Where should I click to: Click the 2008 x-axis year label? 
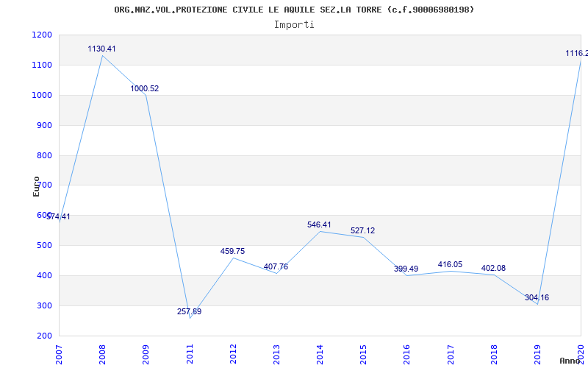[x=102, y=355]
